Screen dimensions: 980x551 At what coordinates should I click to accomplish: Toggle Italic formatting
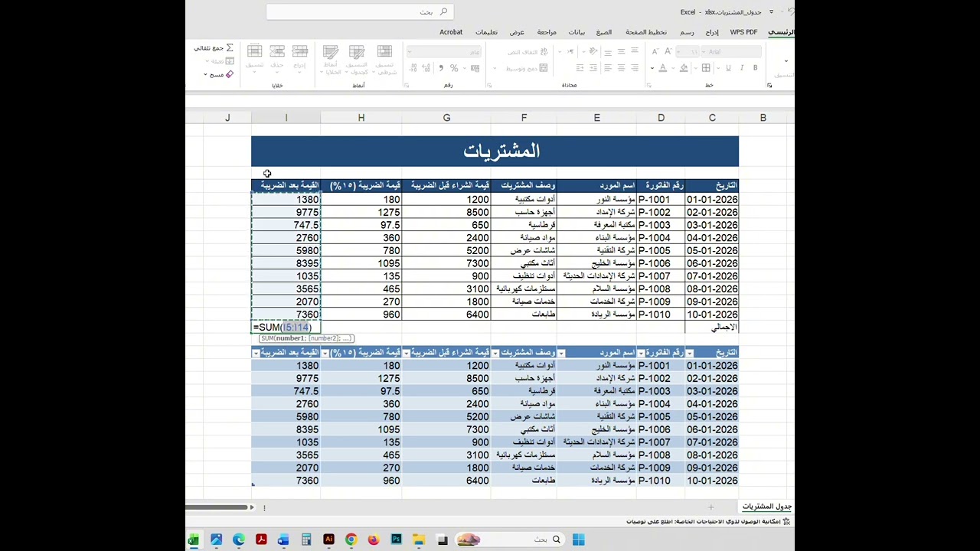[x=741, y=68]
